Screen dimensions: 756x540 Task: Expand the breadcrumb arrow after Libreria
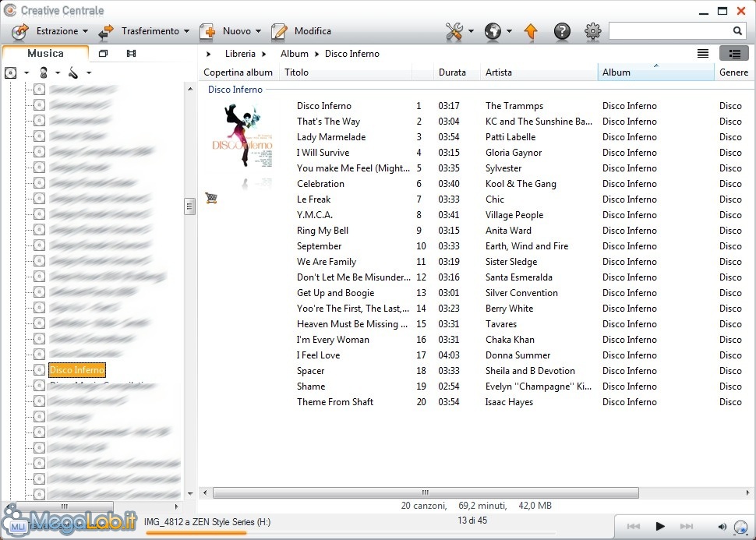click(x=263, y=54)
